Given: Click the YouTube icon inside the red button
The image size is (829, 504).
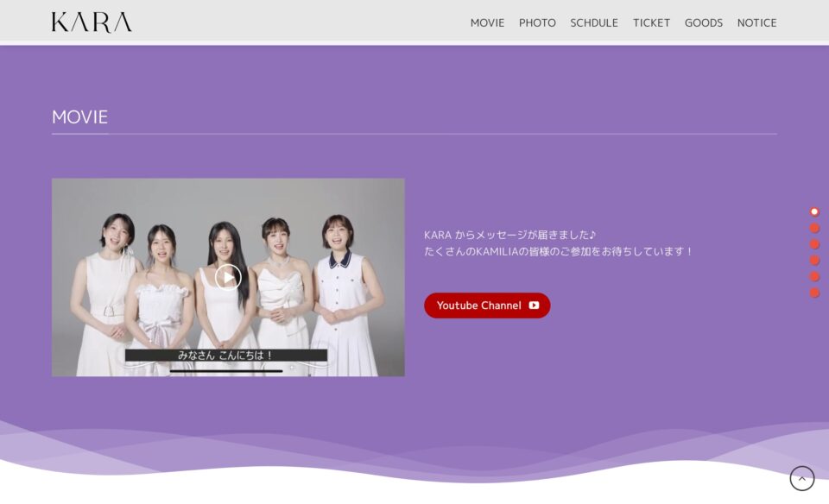Looking at the screenshot, I should click(x=534, y=306).
